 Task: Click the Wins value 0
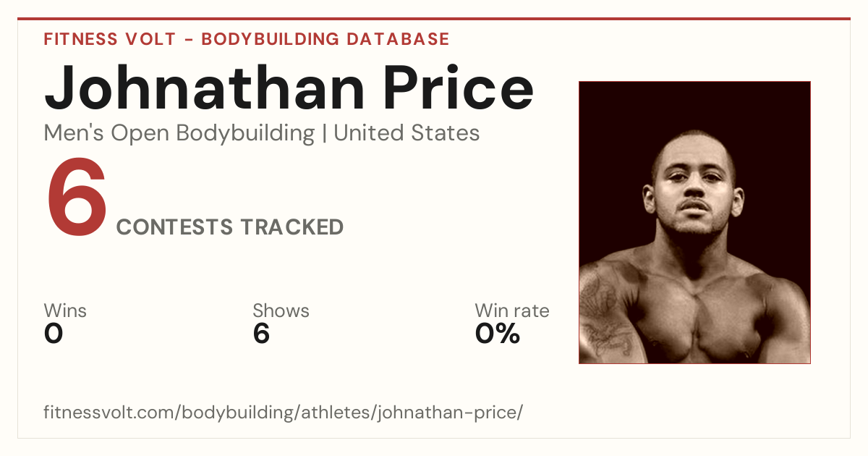(x=54, y=334)
